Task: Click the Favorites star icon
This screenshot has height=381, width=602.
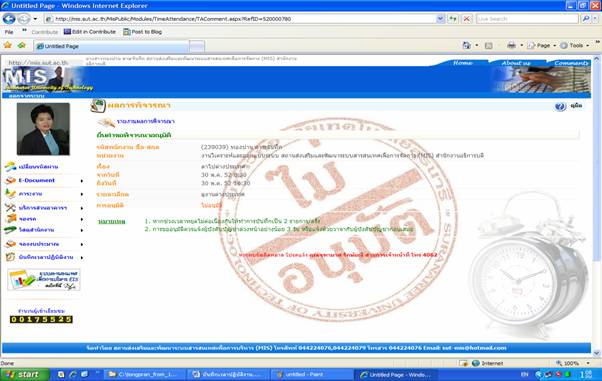Action: click(8, 45)
